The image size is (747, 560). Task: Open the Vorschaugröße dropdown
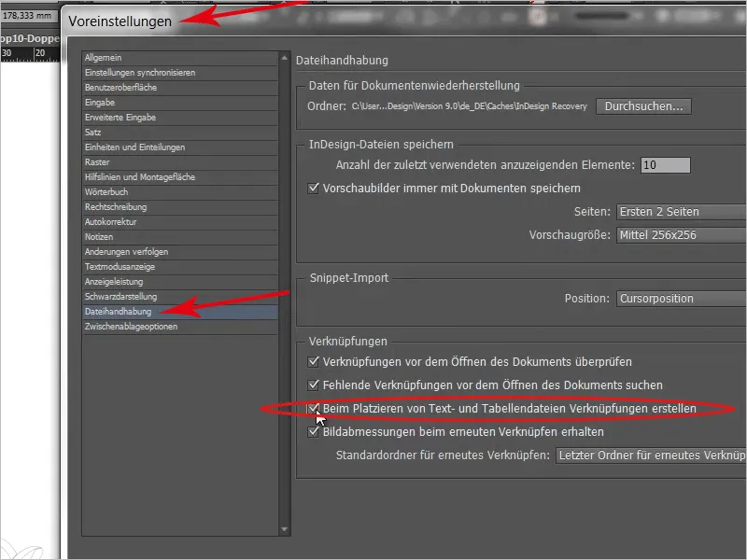682,235
